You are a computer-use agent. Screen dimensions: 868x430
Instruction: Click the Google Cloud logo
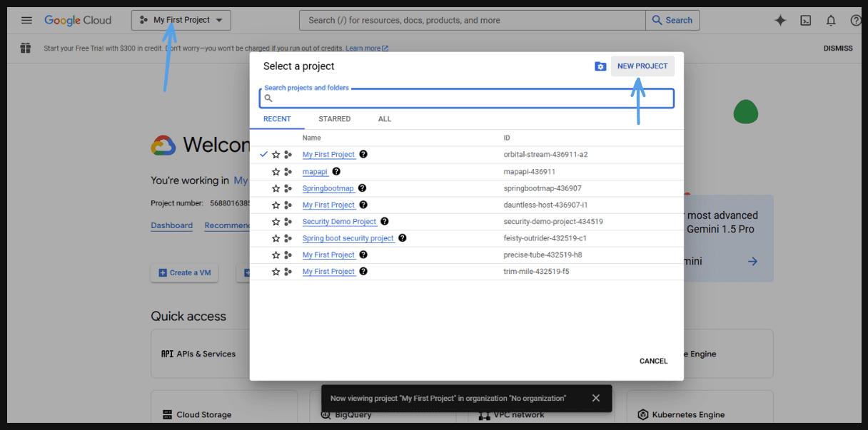point(78,20)
